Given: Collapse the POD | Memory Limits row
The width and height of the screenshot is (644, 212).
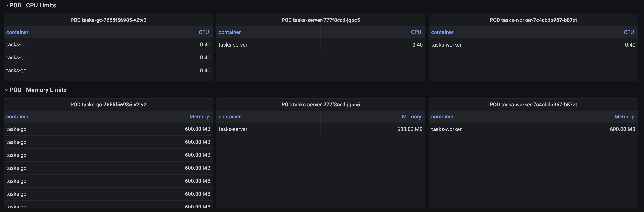Looking at the screenshot, I should (x=6, y=90).
